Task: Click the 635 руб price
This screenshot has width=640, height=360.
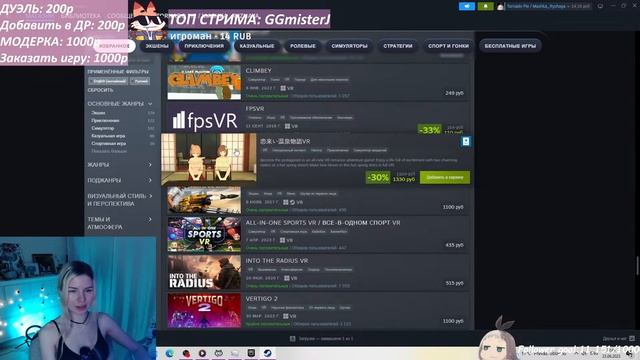Action: [454, 245]
